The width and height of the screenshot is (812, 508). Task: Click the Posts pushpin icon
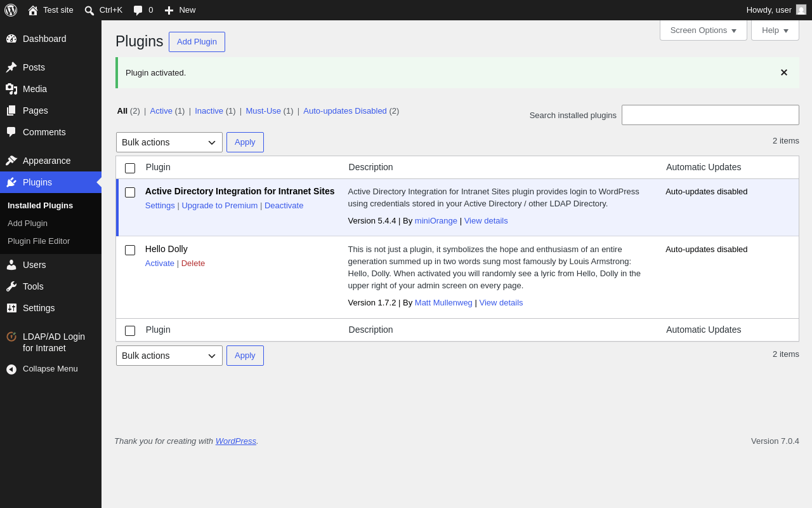[11, 67]
